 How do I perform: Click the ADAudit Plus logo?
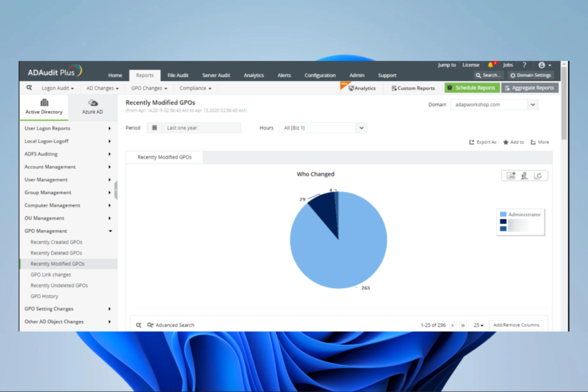(x=54, y=71)
